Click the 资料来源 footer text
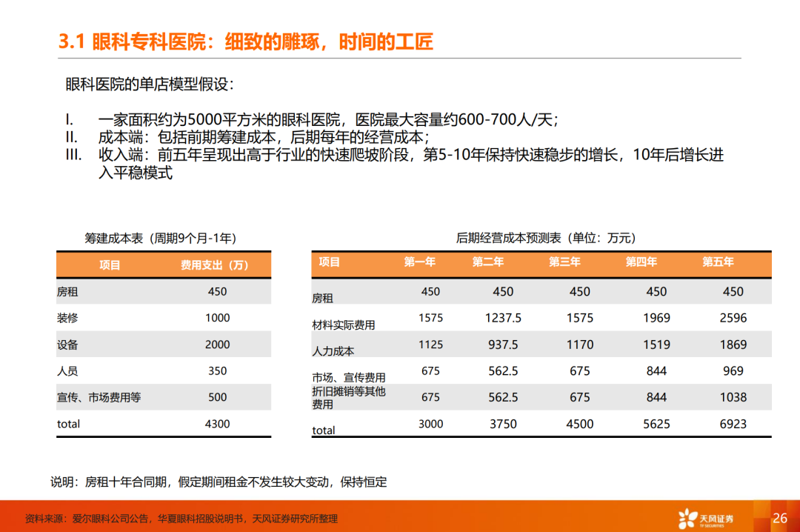Image resolution: width=800 pixels, height=532 pixels. pyautogui.click(x=181, y=519)
